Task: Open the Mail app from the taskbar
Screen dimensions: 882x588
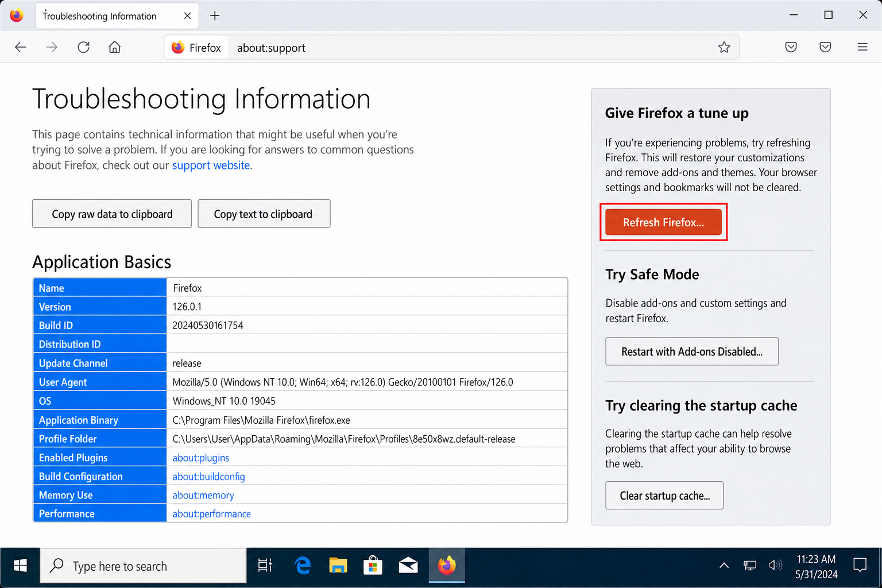Action: pos(408,566)
